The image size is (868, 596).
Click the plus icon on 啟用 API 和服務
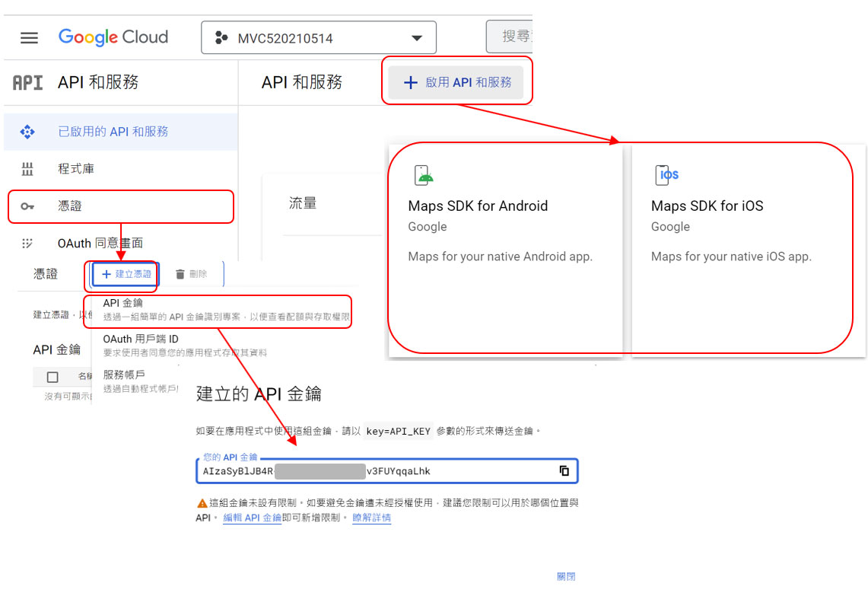coord(410,82)
